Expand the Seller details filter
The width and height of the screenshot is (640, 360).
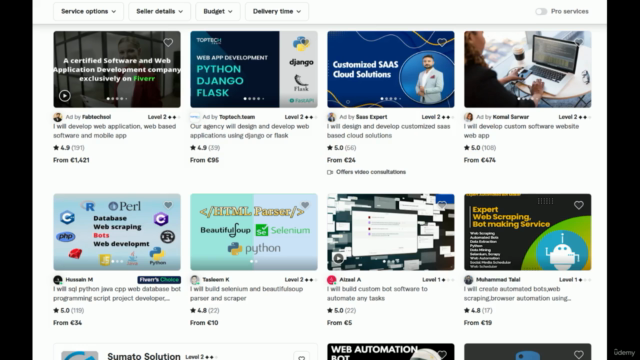point(159,11)
